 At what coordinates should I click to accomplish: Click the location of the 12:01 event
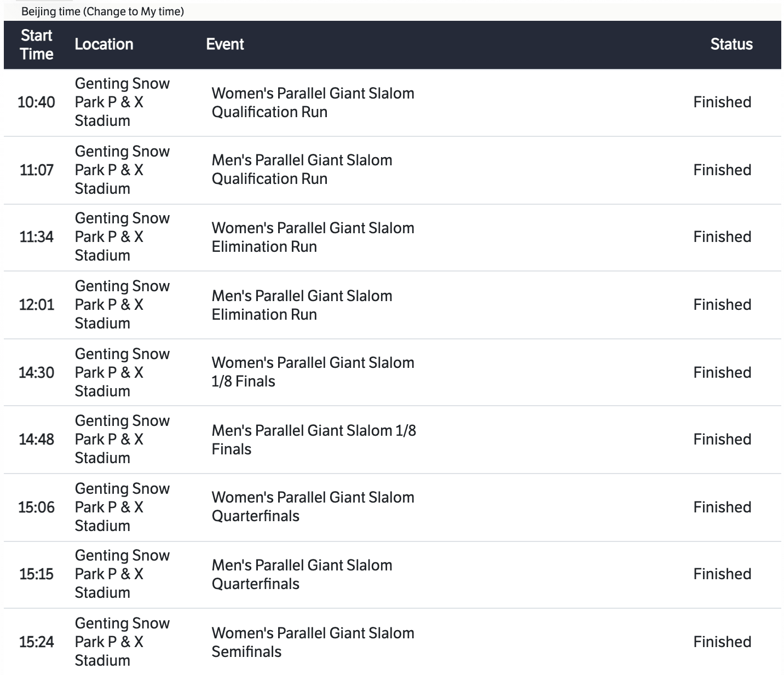tap(122, 305)
